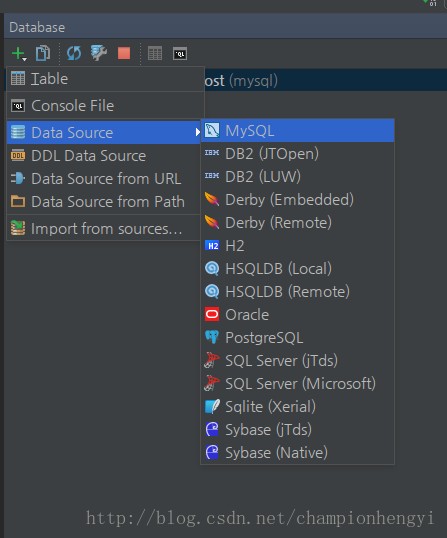Viewport: 447px width, 538px height.
Task: Select Data Source from Path
Action: (104, 202)
